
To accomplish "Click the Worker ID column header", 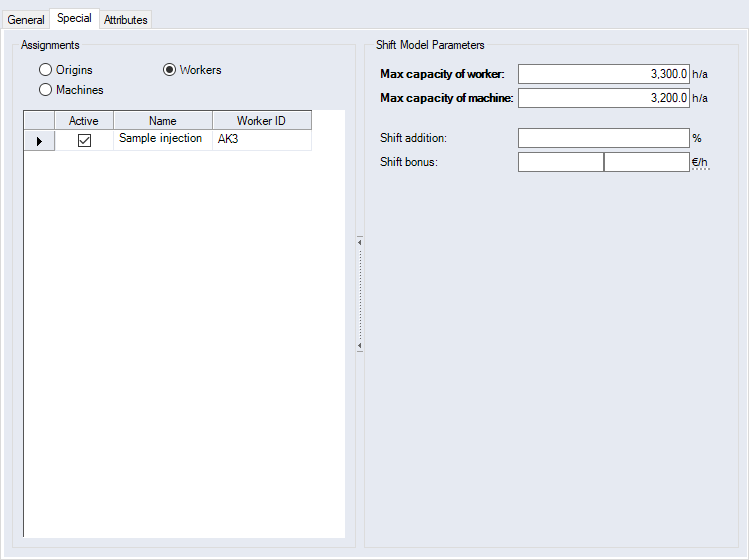I will tap(261, 121).
